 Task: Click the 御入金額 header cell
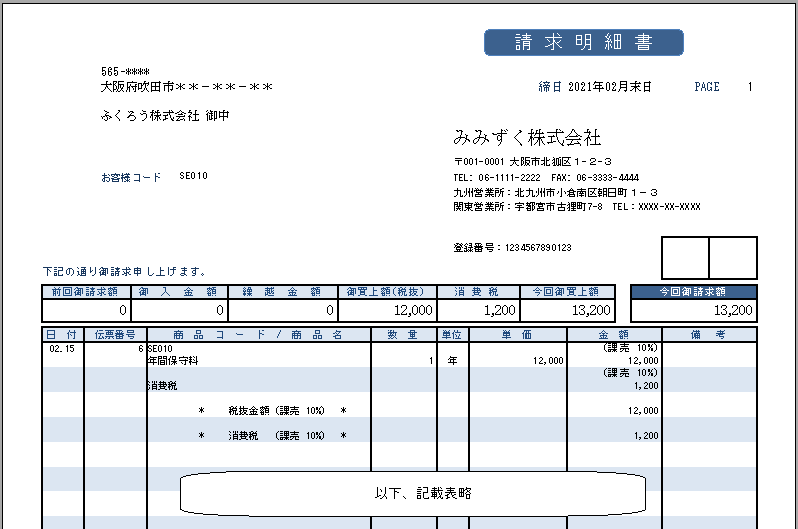point(179,292)
